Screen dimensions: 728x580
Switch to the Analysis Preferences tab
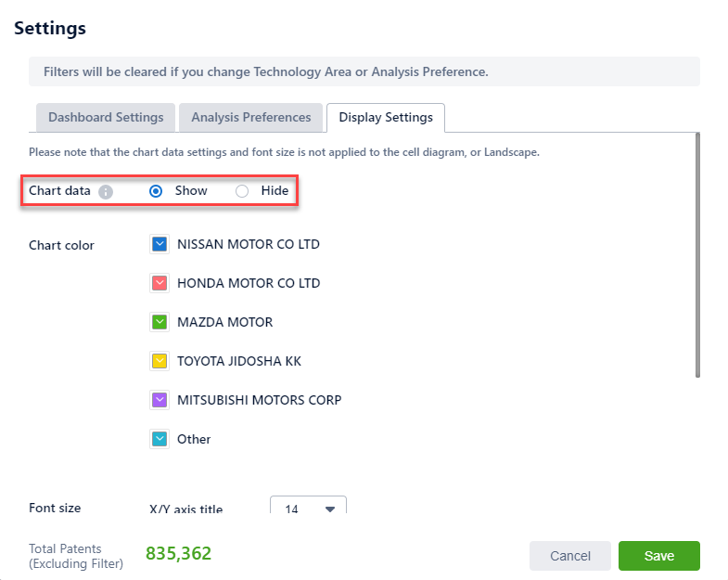[x=250, y=118]
